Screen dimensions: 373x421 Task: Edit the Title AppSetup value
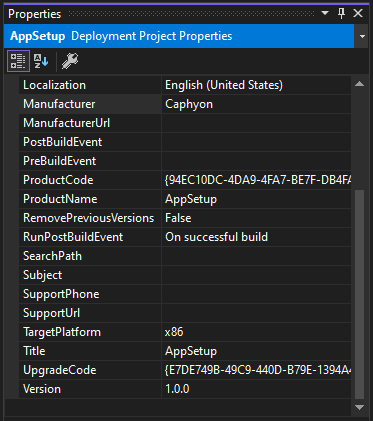[x=256, y=351]
